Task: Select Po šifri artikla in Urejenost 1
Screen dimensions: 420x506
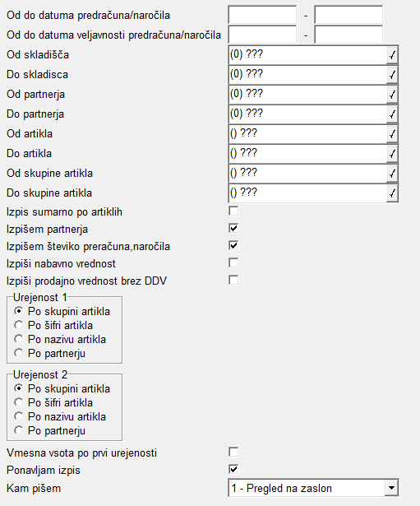Action: [x=19, y=325]
